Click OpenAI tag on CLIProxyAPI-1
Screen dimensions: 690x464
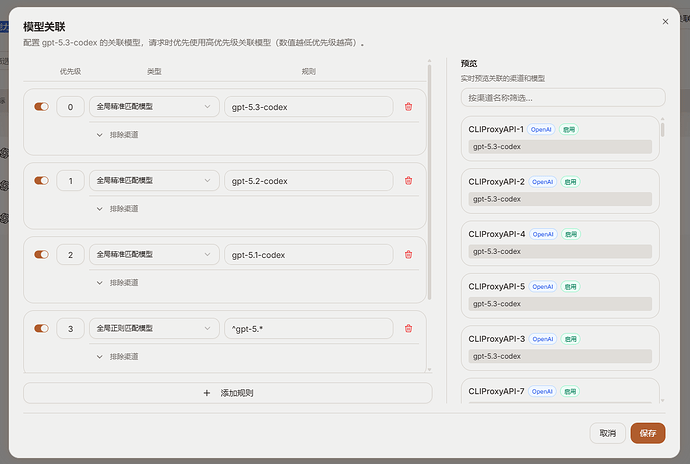(541, 129)
